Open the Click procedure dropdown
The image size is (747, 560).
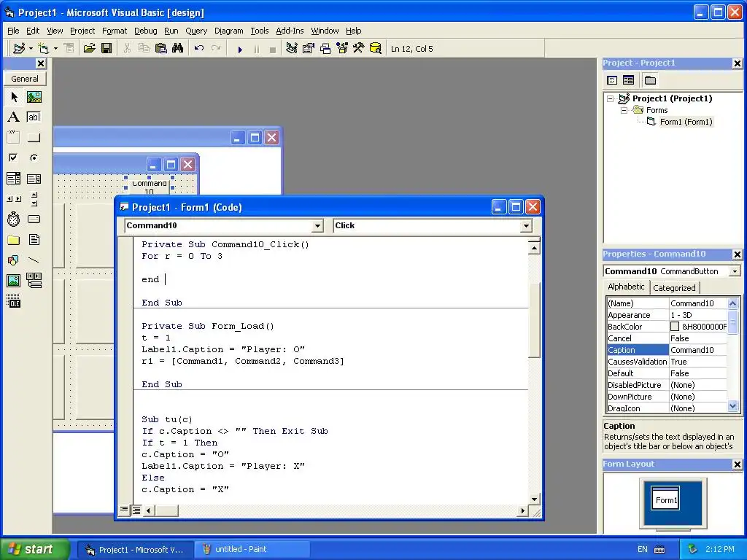(x=526, y=226)
